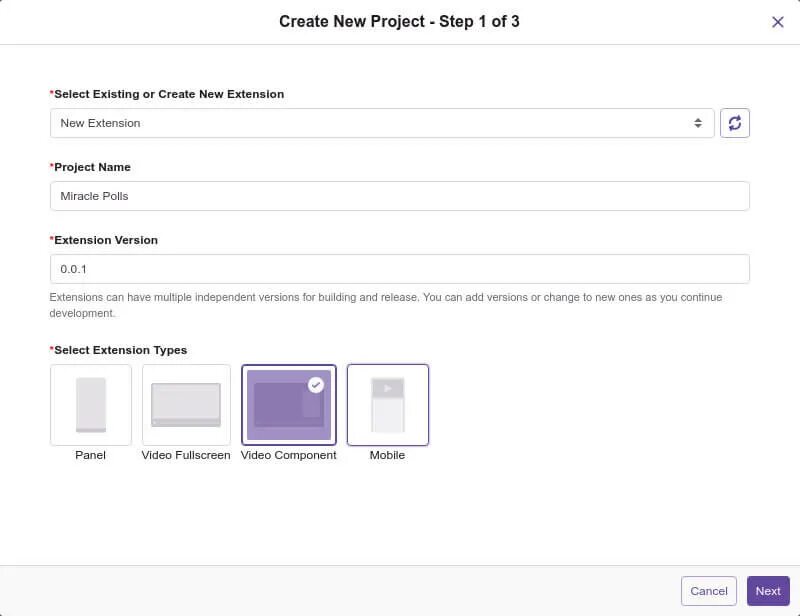The image size is (800, 616).
Task: Click the 'Video Fullscreen' caption text
Action: coord(186,455)
